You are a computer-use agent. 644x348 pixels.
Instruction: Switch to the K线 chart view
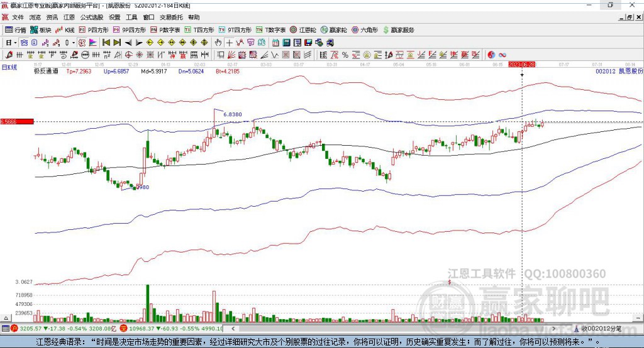pyautogui.click(x=65, y=30)
